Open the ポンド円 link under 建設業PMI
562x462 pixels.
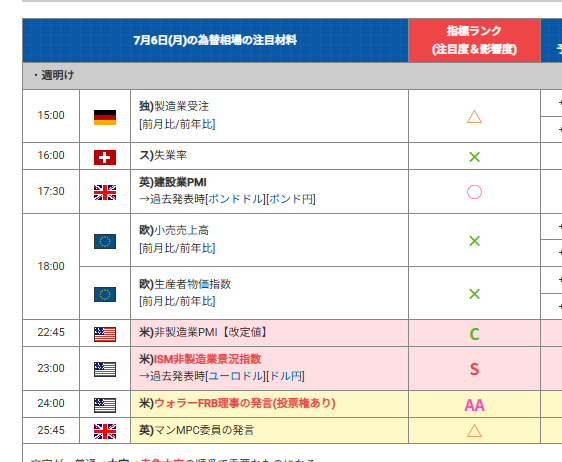291,199
